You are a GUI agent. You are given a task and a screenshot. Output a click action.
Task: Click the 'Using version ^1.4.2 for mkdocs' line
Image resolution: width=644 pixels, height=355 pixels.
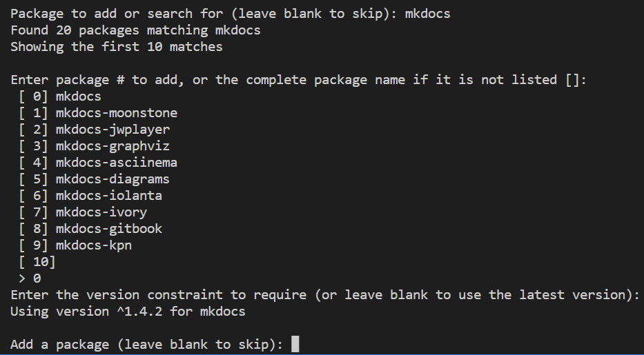[128, 311]
